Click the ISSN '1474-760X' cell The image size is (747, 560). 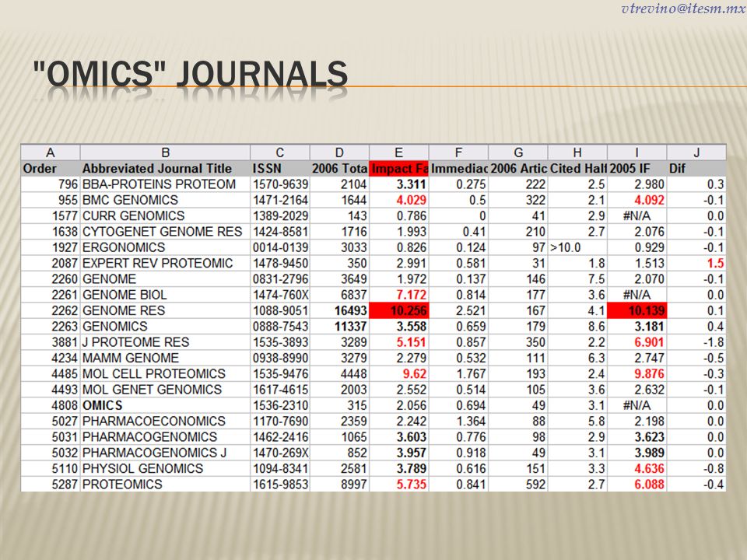[x=280, y=295]
